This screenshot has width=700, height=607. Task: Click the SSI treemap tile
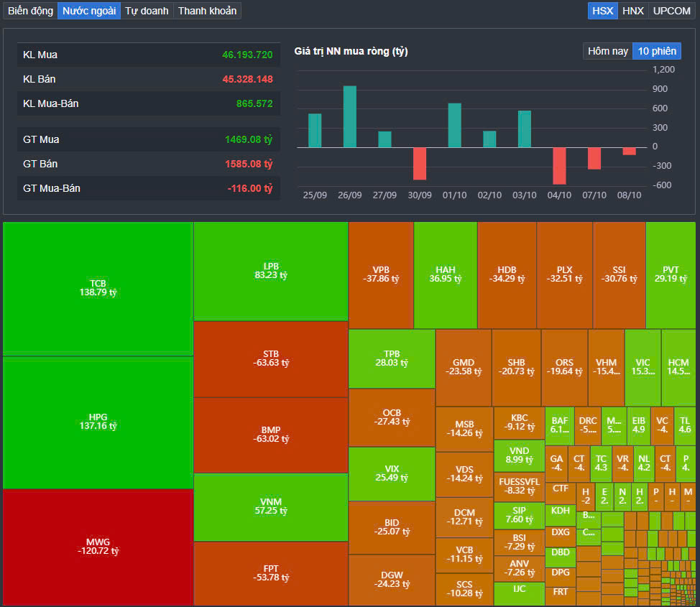[619, 274]
